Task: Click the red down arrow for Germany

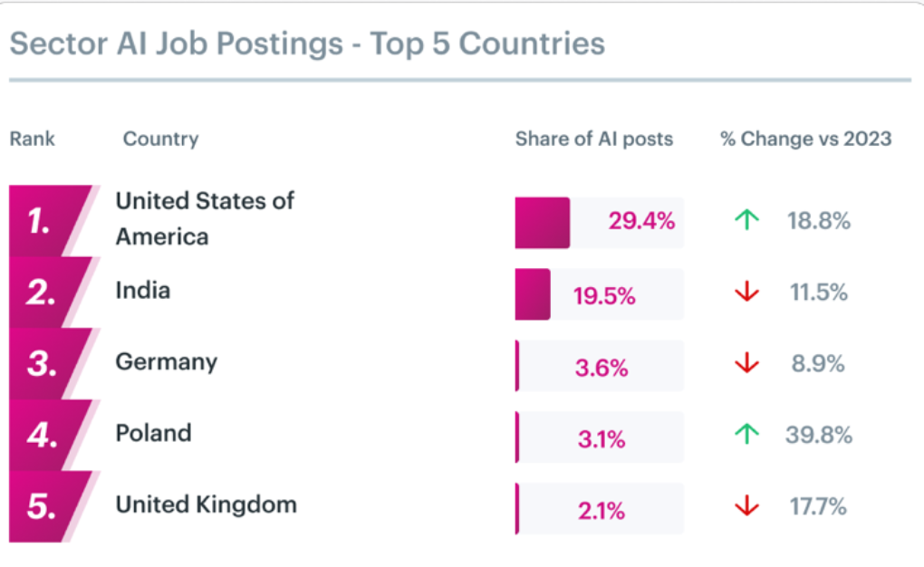Action: pyautogui.click(x=746, y=364)
